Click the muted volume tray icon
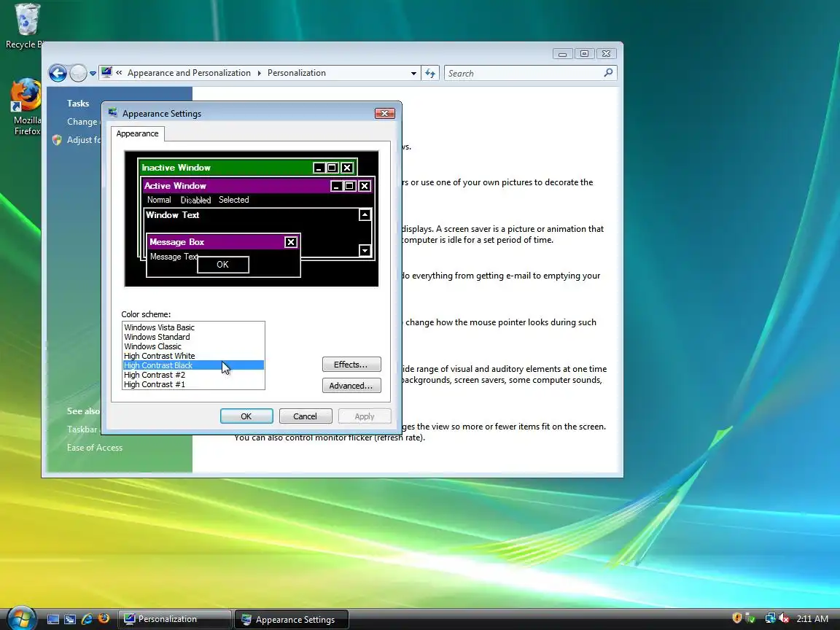 (784, 619)
